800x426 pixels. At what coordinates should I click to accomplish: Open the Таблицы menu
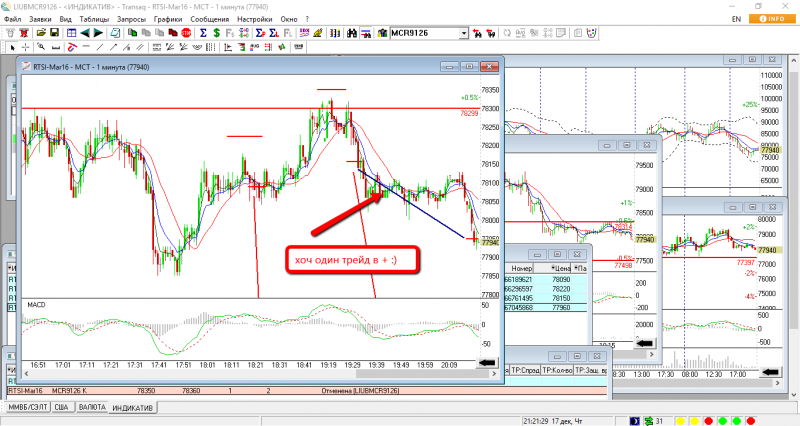(94, 19)
